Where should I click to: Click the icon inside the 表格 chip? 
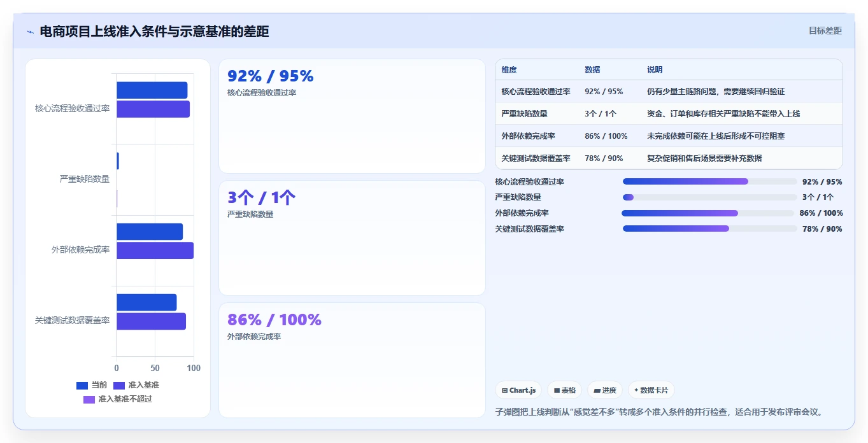(x=557, y=390)
